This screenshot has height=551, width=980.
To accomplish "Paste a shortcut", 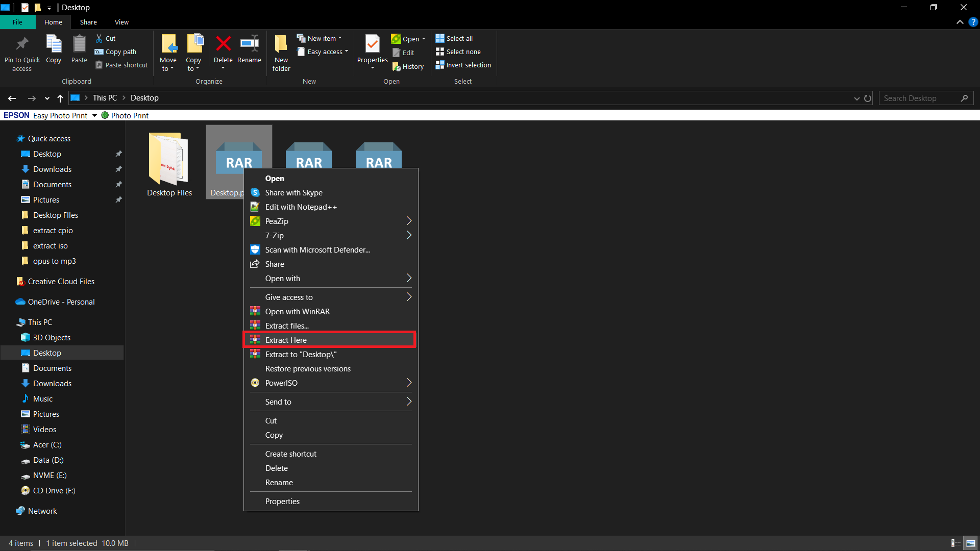I will tap(121, 65).
